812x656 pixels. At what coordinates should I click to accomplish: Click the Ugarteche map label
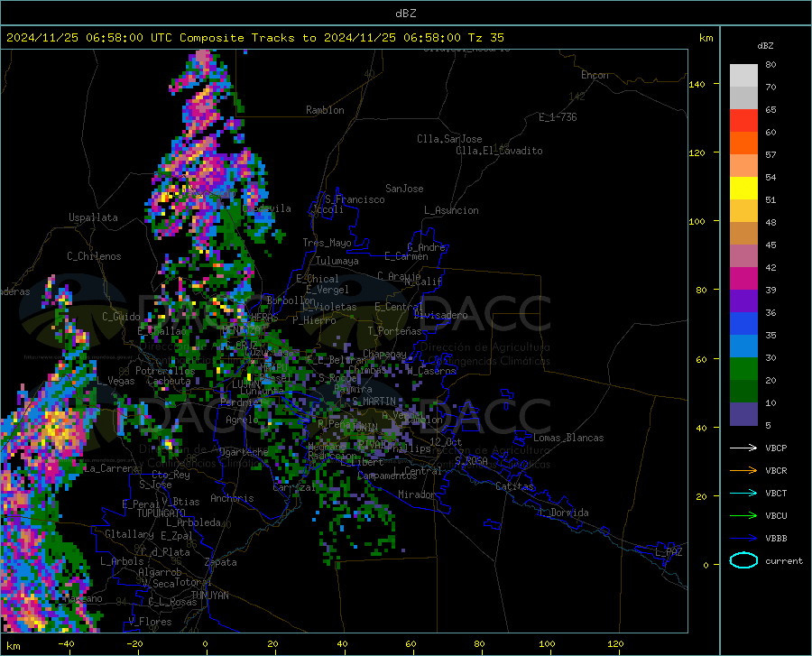point(244,452)
